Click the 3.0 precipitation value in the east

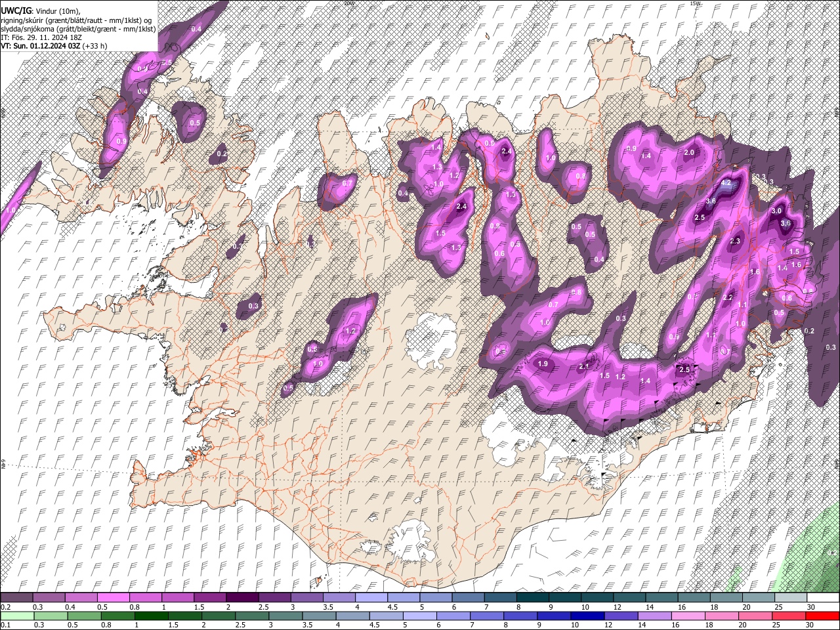(x=776, y=211)
